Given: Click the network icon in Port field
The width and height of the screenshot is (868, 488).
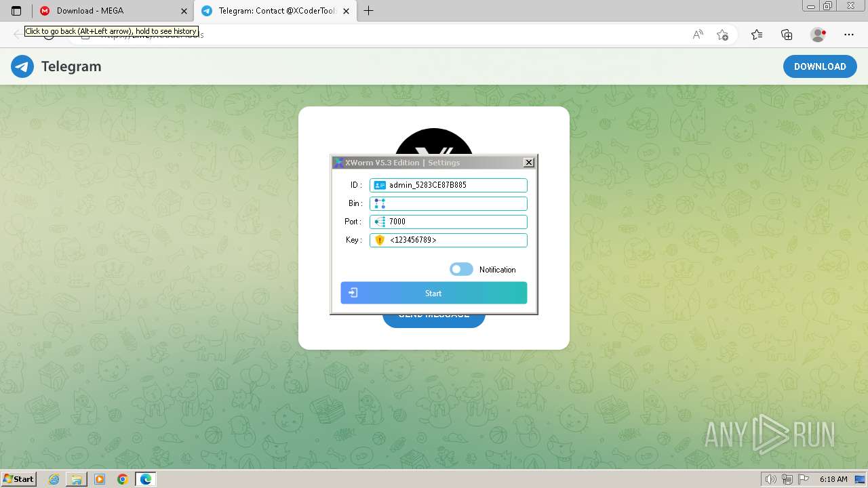Looking at the screenshot, I should pos(380,222).
